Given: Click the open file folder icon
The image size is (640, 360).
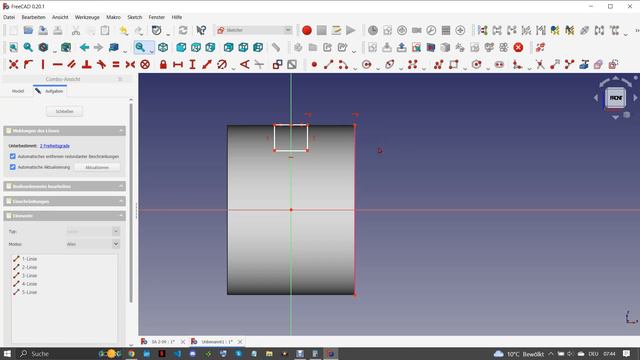Looking at the screenshot, I should tap(28, 30).
